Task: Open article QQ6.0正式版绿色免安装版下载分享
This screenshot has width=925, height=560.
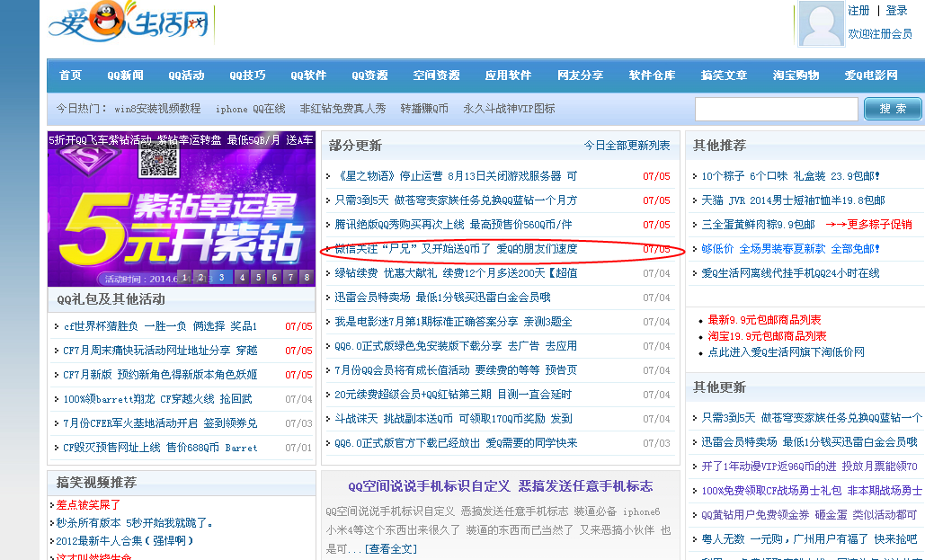Action: 456,346
